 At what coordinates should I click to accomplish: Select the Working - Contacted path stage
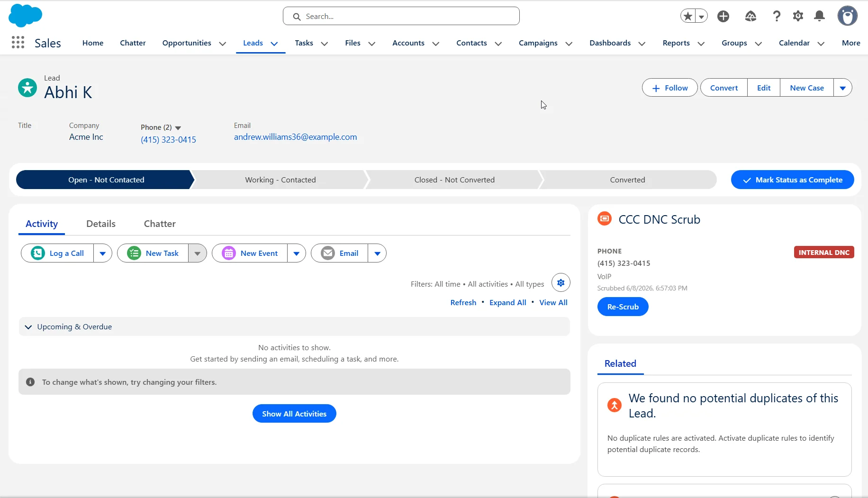(280, 180)
